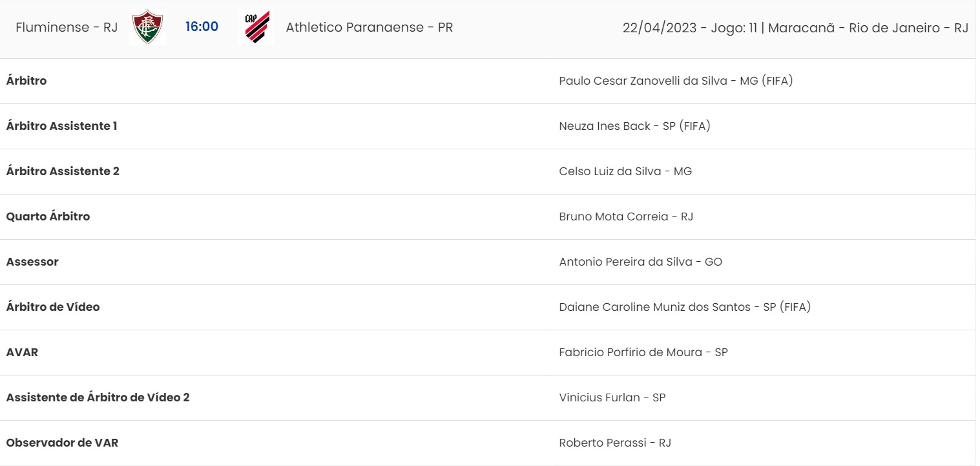Click the Árbitro Assistente 1 label
The image size is (980, 466).
coord(62,126)
